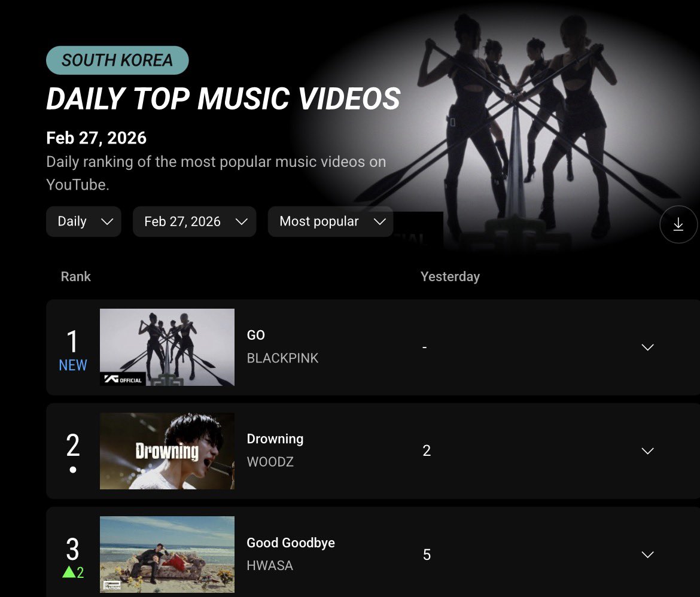Click the BLACKPINK artist name

(x=282, y=358)
